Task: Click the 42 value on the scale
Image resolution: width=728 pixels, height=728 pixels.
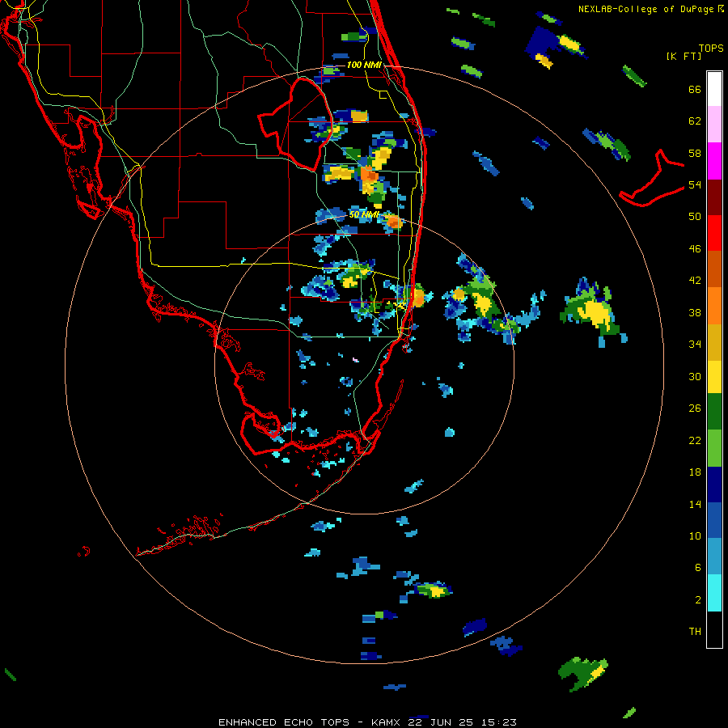Action: [695, 281]
